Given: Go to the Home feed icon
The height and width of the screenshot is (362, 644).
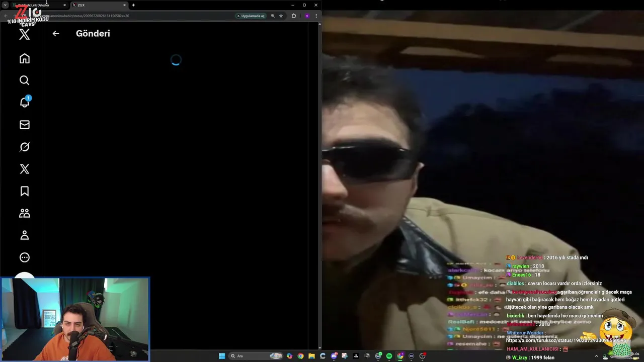Looking at the screenshot, I should click(x=24, y=58).
